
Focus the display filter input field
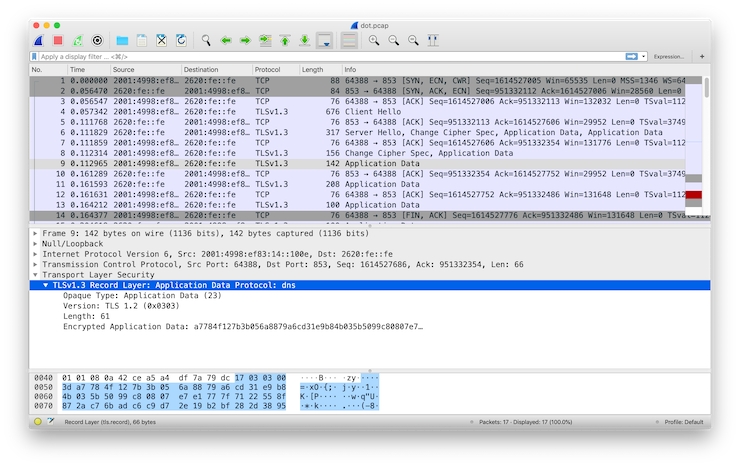pos(330,57)
